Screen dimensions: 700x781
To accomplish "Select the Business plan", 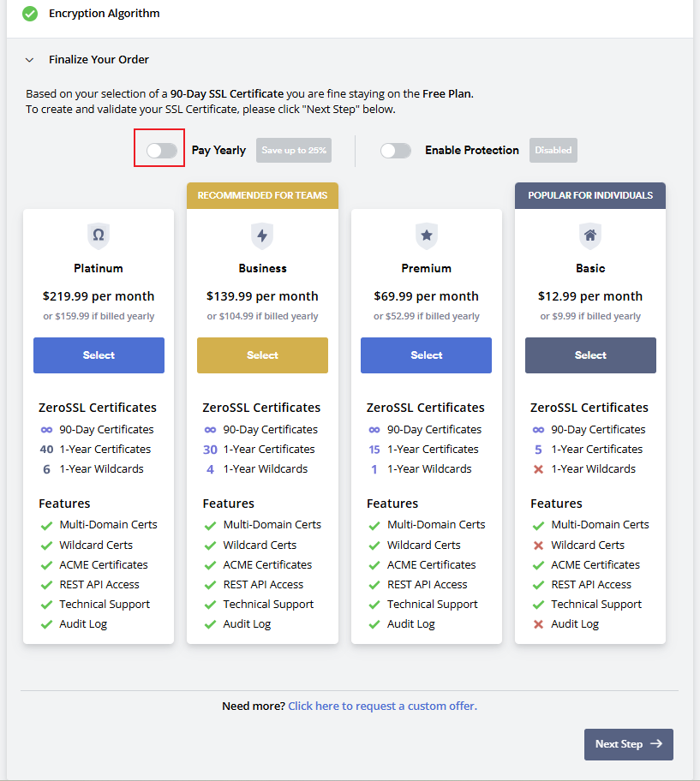I will click(x=262, y=355).
